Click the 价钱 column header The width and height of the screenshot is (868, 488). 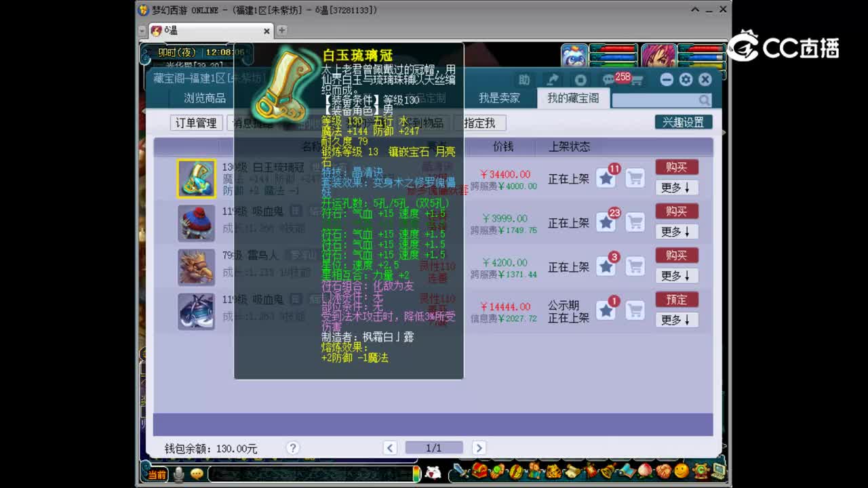point(503,146)
